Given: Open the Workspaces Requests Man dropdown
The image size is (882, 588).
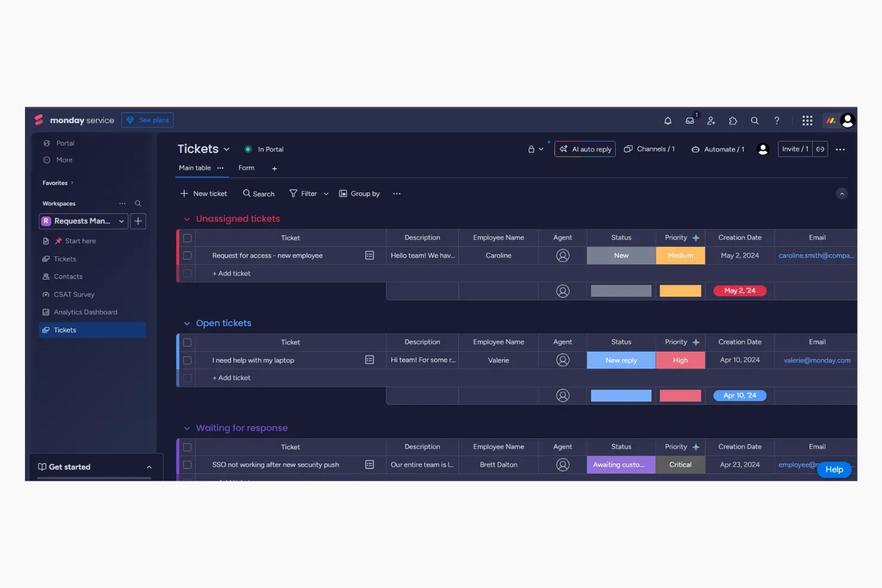Looking at the screenshot, I should (121, 221).
